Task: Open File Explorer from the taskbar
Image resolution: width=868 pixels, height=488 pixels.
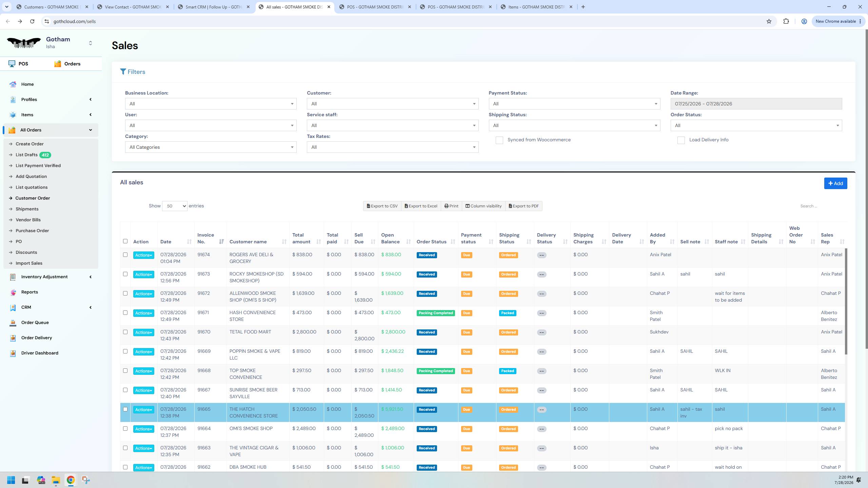Action: pos(56,480)
